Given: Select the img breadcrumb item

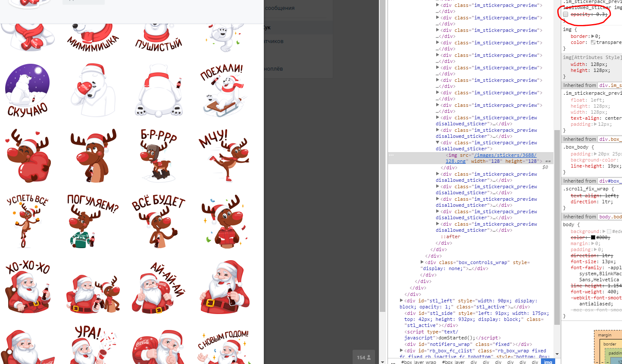Looking at the screenshot, I should (x=548, y=362).
